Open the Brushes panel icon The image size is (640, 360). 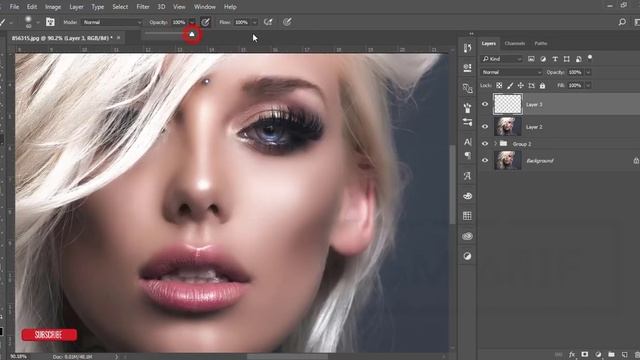467,108
